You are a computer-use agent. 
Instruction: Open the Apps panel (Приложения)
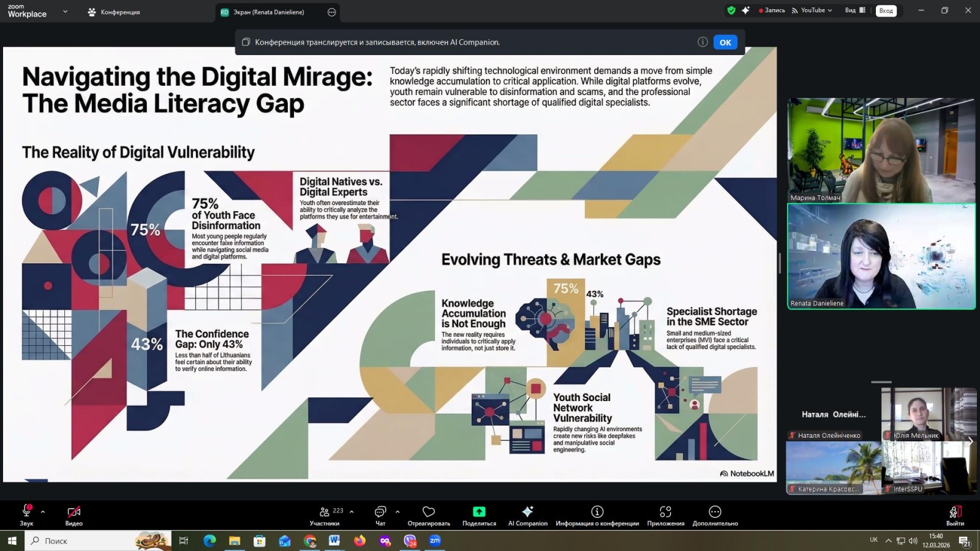tap(665, 515)
